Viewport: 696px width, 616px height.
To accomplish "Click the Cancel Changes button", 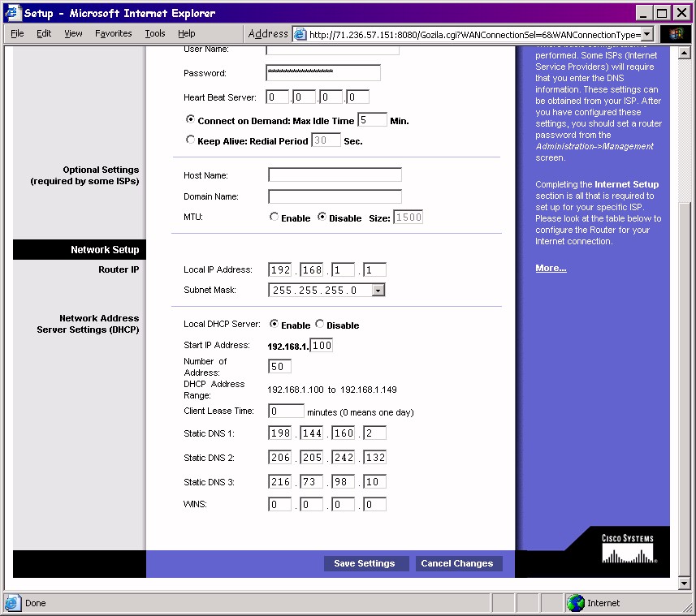I will point(457,563).
